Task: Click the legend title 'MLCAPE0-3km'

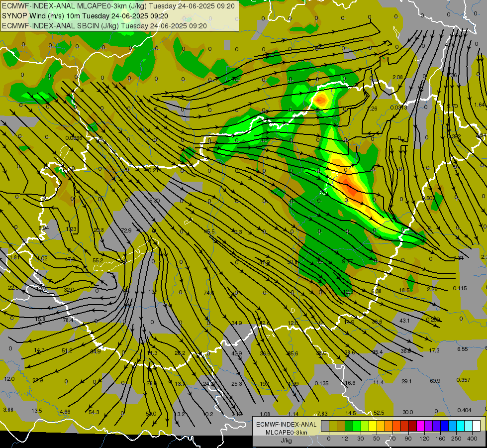Action: click(x=287, y=433)
